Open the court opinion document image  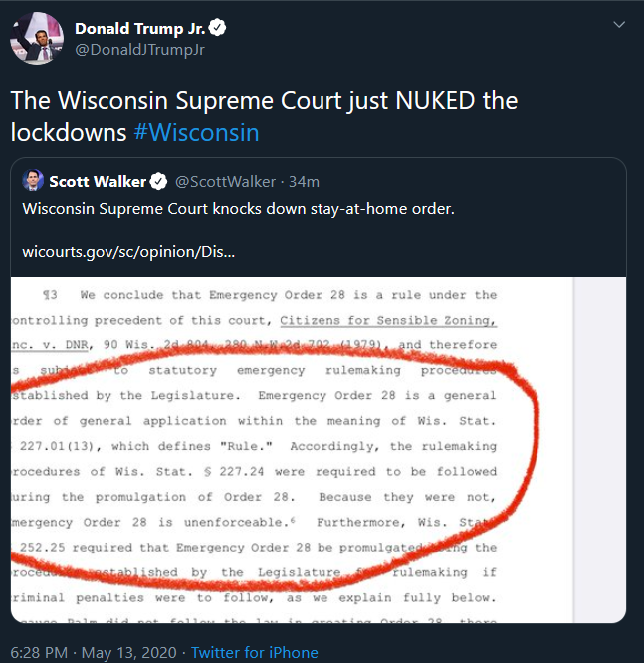[319, 450]
